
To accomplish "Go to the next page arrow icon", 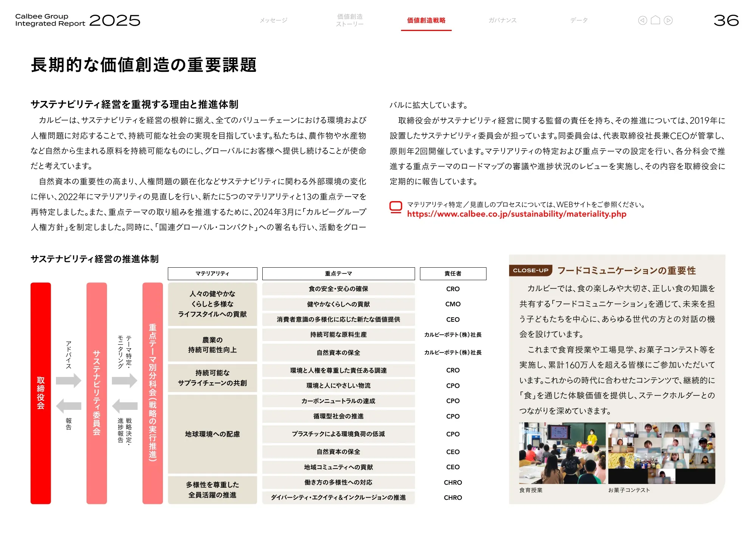I will 668,20.
